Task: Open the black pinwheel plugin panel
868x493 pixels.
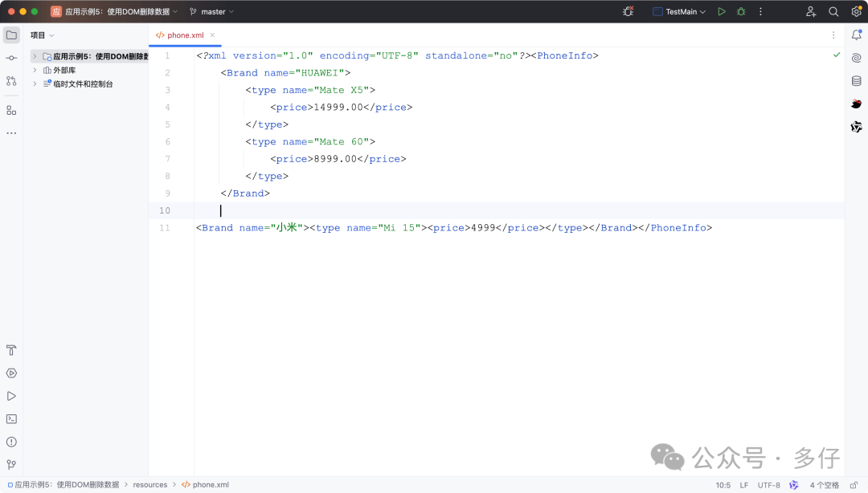Action: pyautogui.click(x=857, y=127)
